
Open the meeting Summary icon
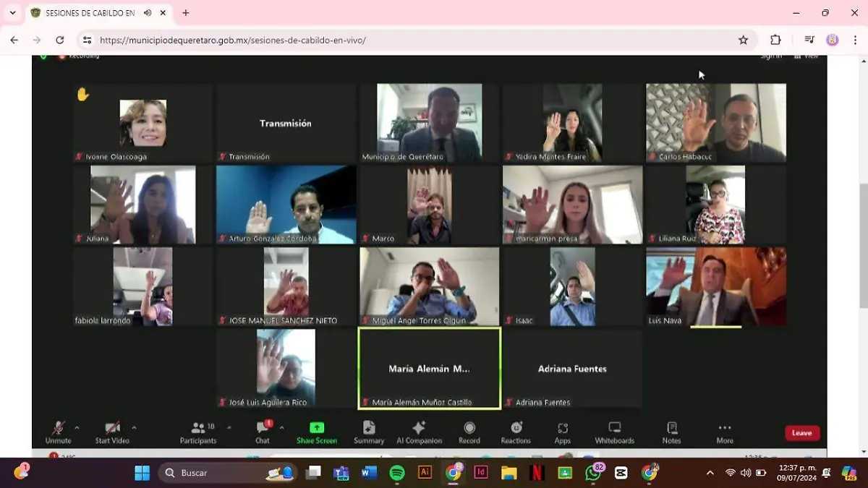(369, 428)
